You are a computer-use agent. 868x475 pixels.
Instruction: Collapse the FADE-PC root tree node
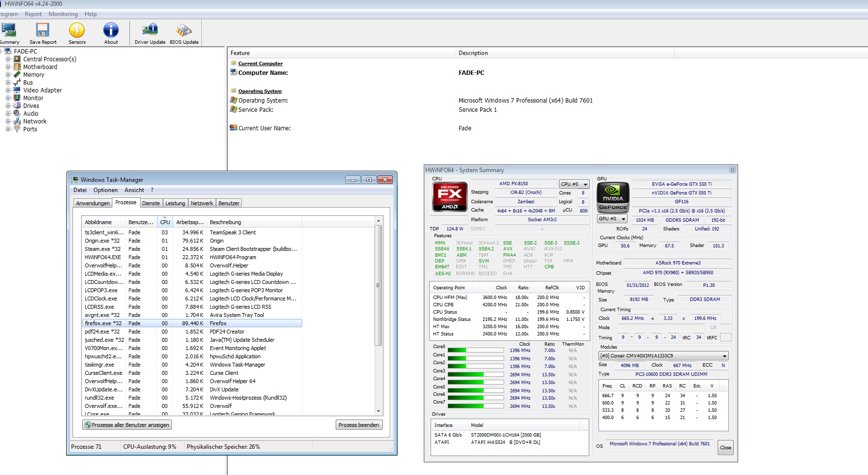1,51
